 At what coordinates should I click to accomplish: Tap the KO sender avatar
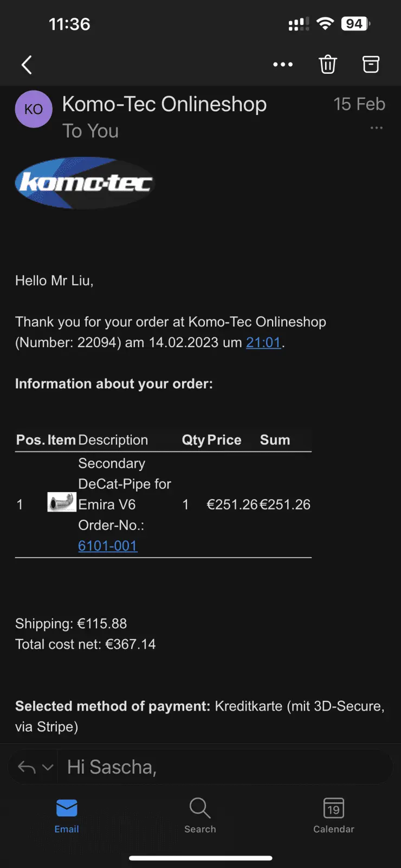pos(34,109)
